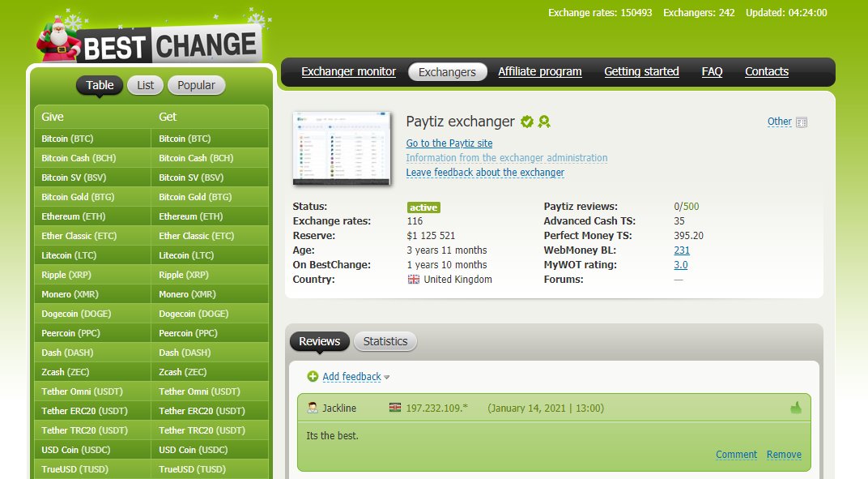The height and width of the screenshot is (479, 868).
Task: Expand the Add feedback dropdown arrow
Action: pos(387,378)
